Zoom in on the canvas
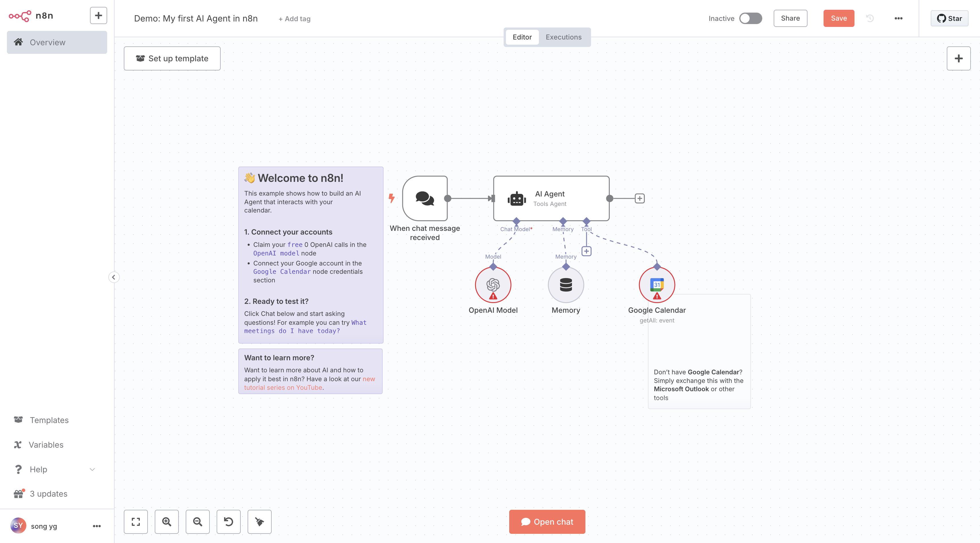 pyautogui.click(x=167, y=522)
